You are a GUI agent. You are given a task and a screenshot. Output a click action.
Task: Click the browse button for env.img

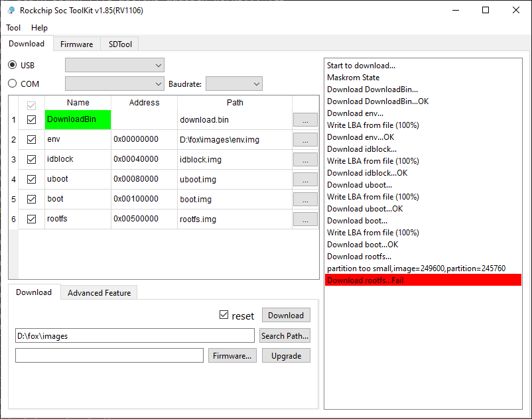point(305,140)
